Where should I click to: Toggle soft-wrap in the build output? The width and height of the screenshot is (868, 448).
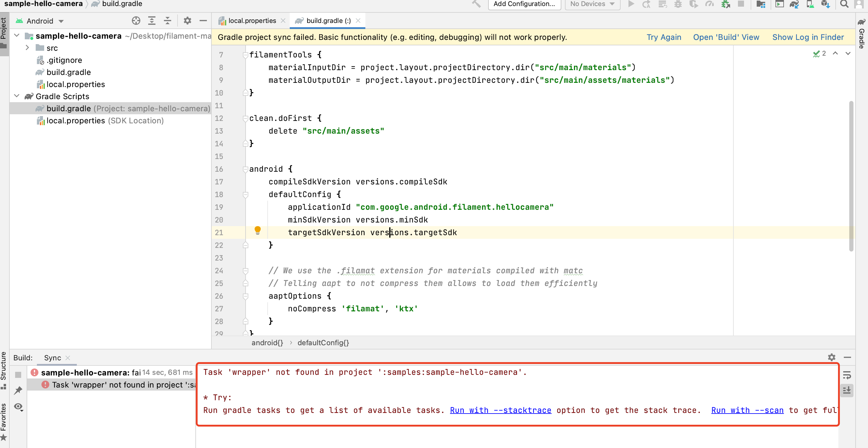click(847, 375)
